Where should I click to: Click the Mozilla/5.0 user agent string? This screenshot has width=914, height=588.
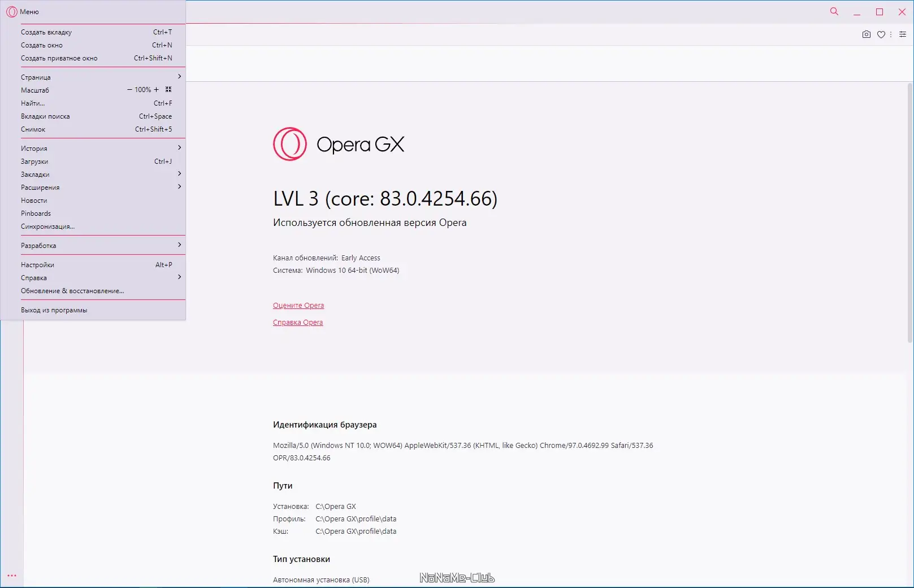[463, 446]
